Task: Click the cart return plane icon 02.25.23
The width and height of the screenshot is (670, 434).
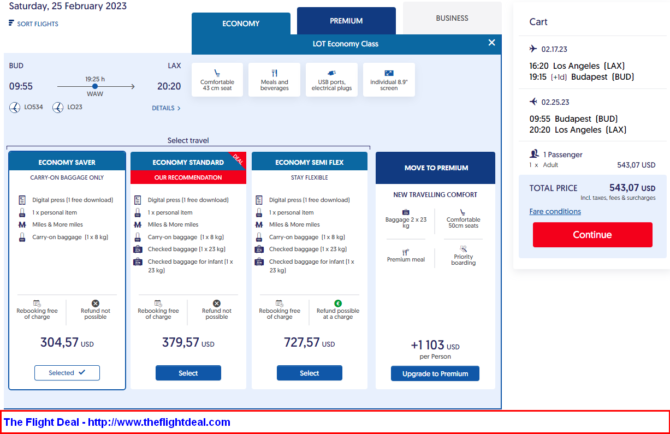Action: pos(533,102)
